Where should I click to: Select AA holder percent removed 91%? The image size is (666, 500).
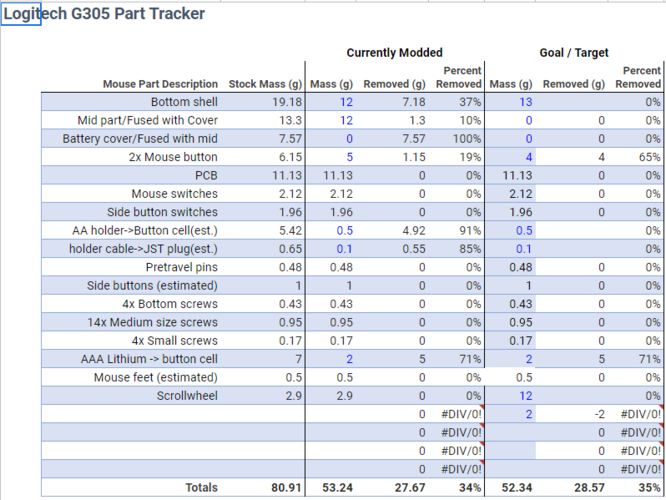tap(470, 230)
